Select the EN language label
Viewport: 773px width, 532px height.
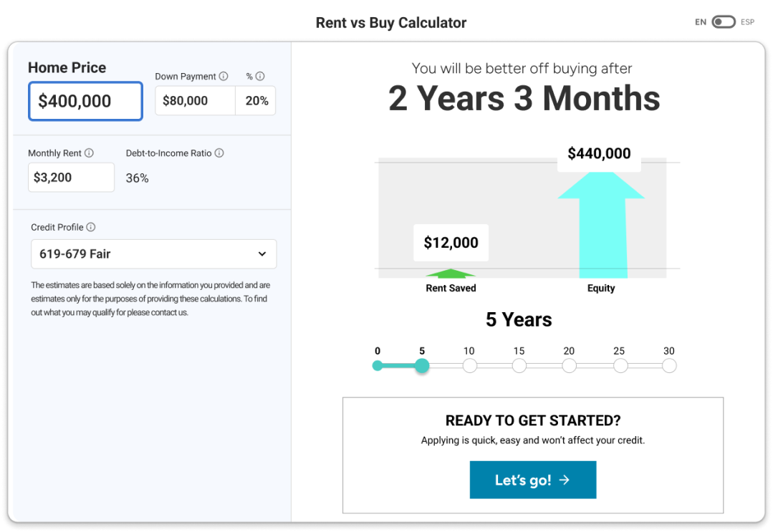[701, 21]
